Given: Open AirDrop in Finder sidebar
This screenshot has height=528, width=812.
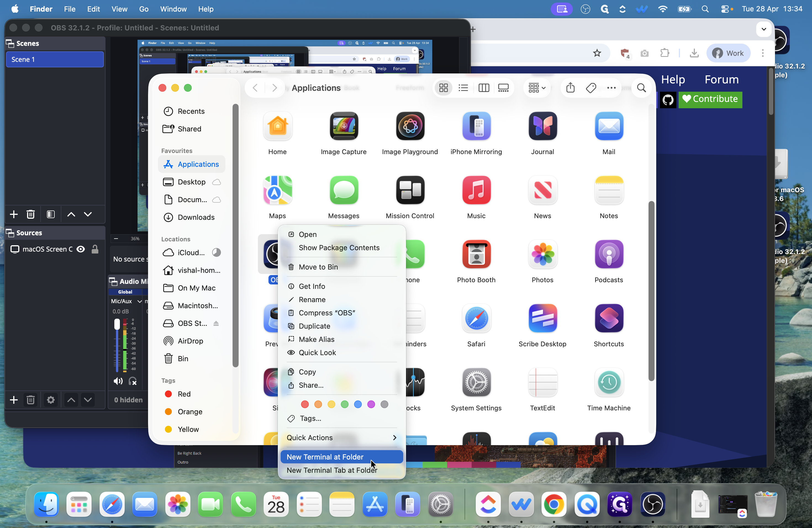Looking at the screenshot, I should (x=191, y=341).
